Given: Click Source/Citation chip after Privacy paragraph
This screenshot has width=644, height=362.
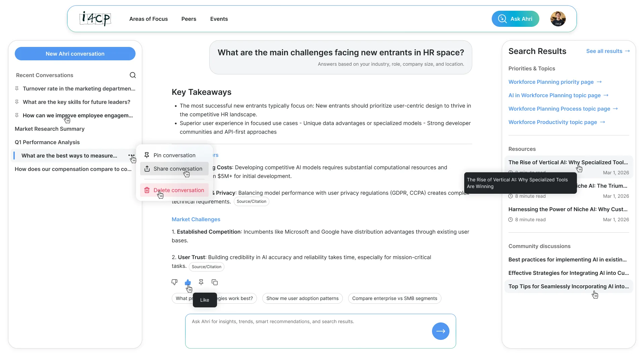Looking at the screenshot, I should [252, 201].
